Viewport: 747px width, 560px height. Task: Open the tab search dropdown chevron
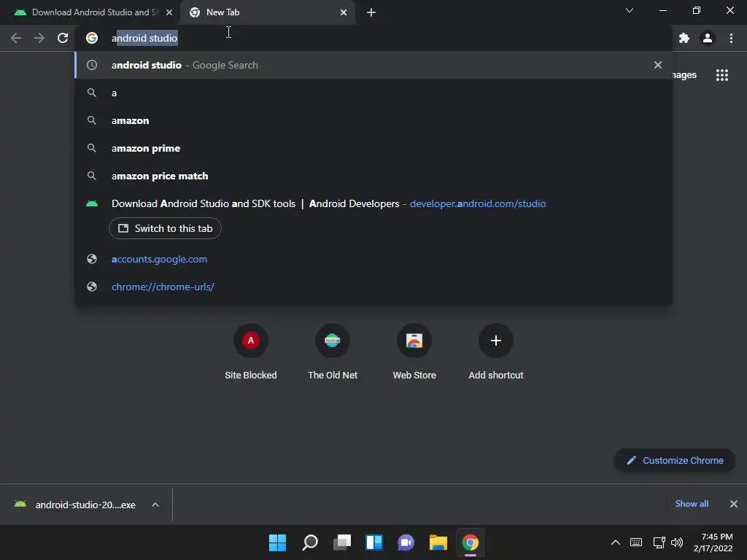(x=630, y=10)
